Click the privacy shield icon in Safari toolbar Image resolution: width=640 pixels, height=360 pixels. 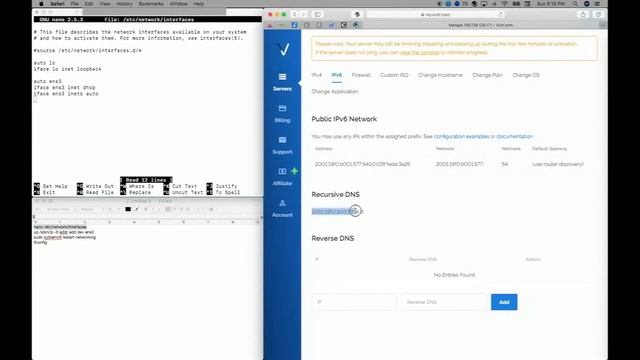tap(357, 14)
